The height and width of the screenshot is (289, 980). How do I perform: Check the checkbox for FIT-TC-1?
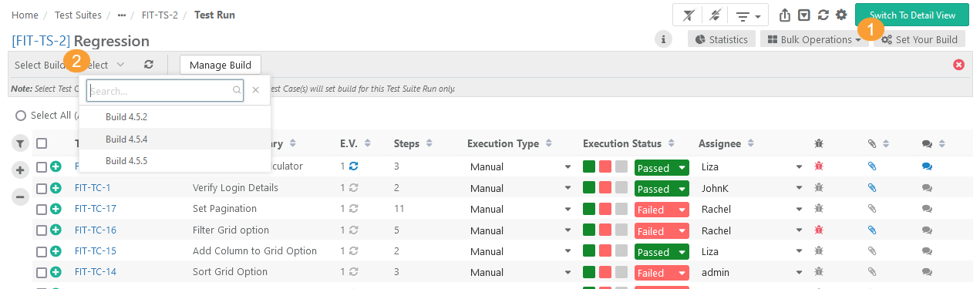(42, 188)
